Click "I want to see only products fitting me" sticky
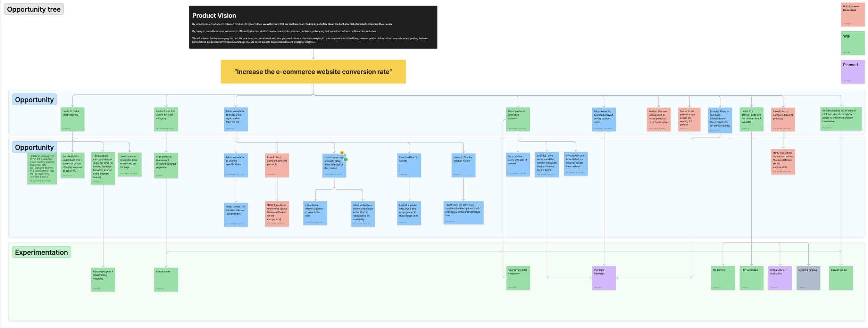The image size is (868, 328). [x=334, y=165]
